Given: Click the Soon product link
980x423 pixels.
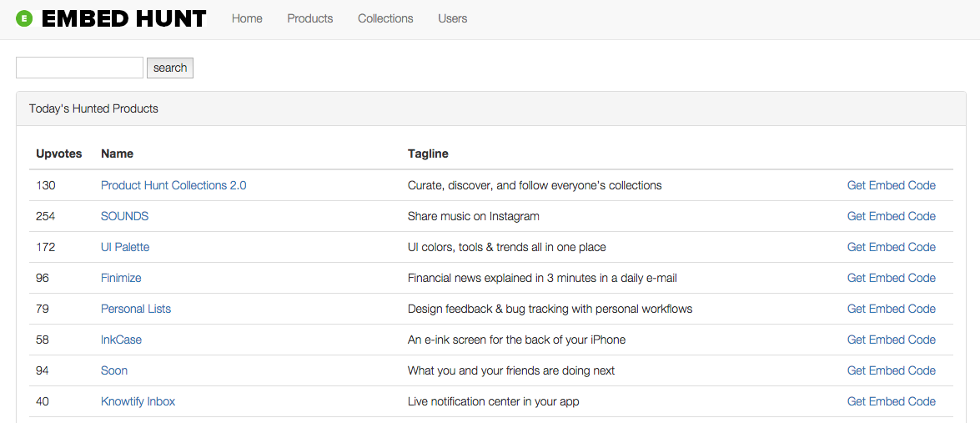Looking at the screenshot, I should pos(114,370).
